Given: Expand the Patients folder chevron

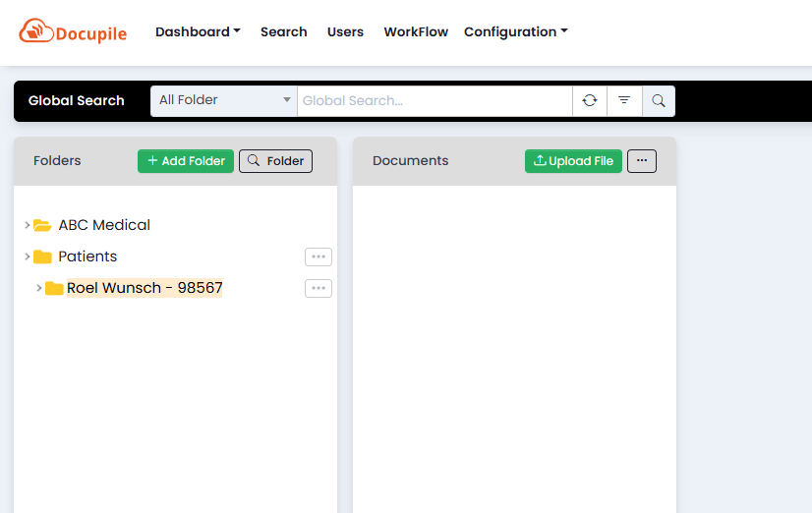Looking at the screenshot, I should 27,256.
